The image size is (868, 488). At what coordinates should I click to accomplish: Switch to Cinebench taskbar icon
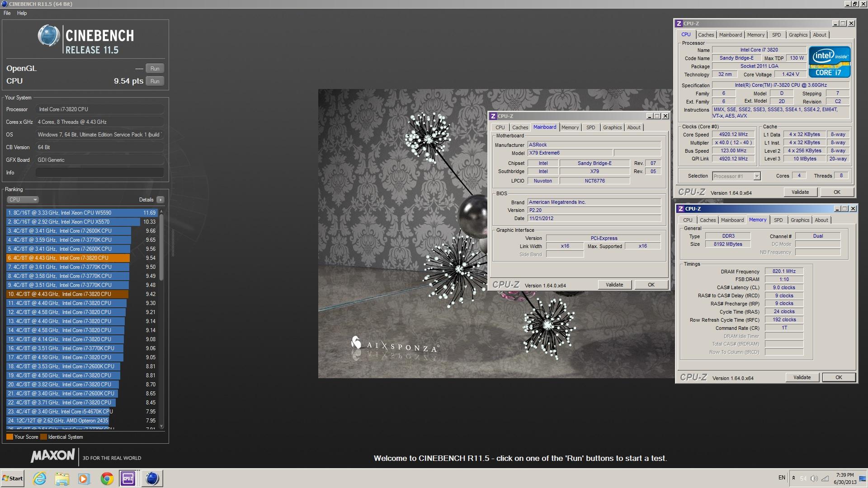(152, 479)
